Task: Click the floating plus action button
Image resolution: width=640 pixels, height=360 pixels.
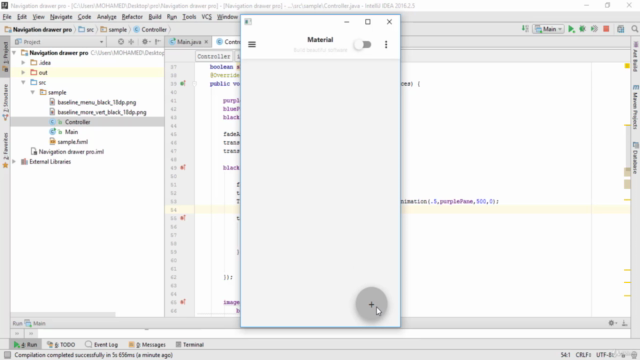Action: pyautogui.click(x=371, y=304)
